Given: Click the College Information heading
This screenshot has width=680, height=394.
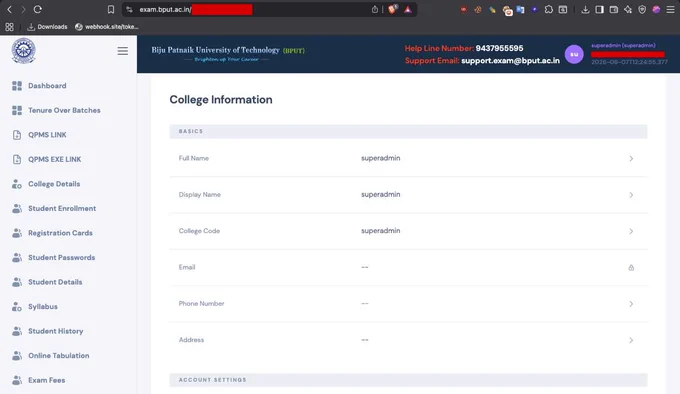Looking at the screenshot, I should 221,100.
